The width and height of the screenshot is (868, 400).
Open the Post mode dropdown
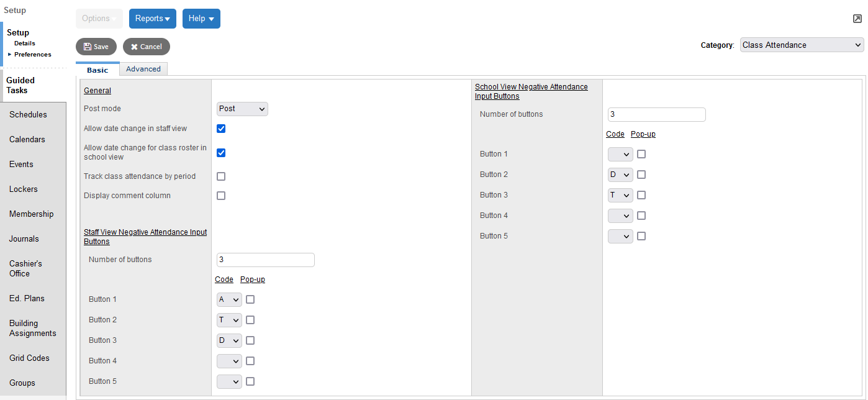coord(242,109)
